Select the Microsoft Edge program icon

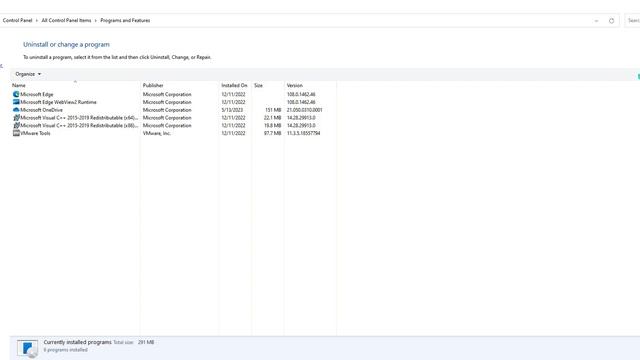pos(16,94)
